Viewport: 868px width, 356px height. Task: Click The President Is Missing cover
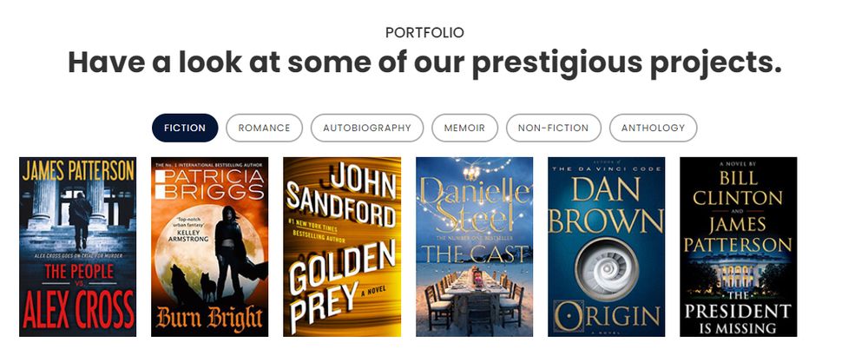(x=739, y=247)
